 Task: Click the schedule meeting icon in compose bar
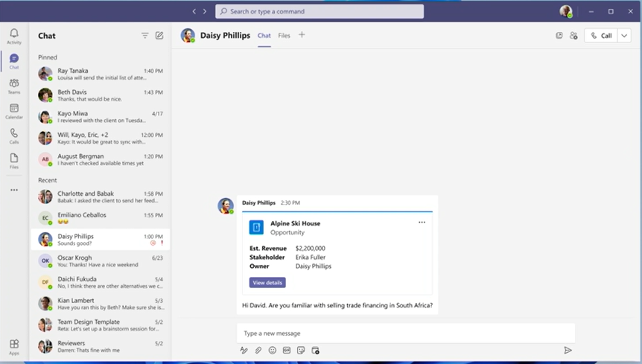[315, 350]
